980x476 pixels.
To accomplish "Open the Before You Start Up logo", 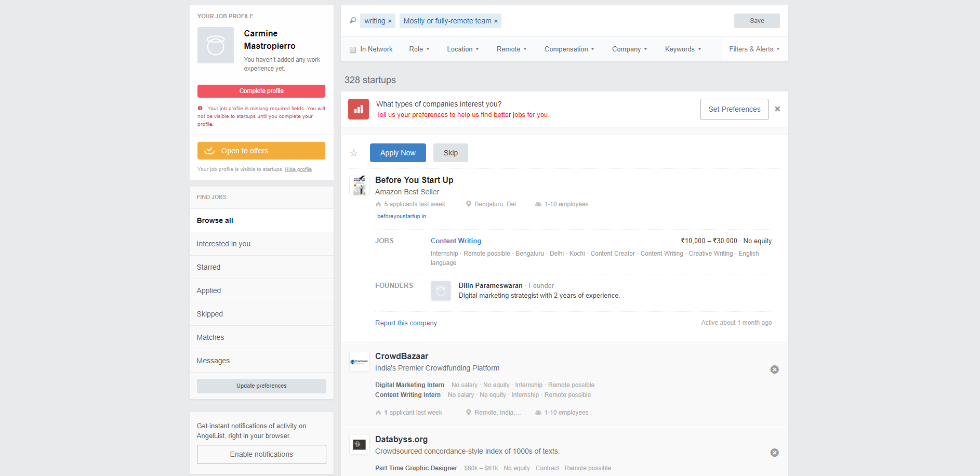I will pyautogui.click(x=359, y=186).
